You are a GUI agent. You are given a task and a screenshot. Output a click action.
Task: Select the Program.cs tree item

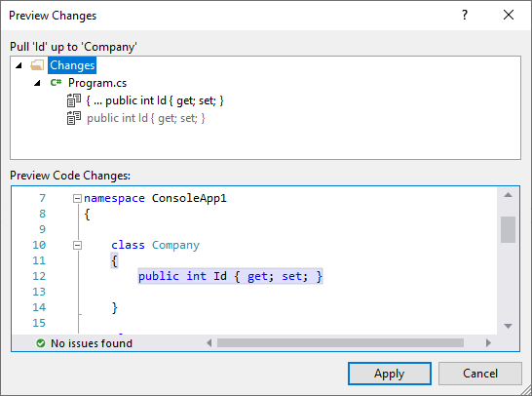click(x=97, y=83)
